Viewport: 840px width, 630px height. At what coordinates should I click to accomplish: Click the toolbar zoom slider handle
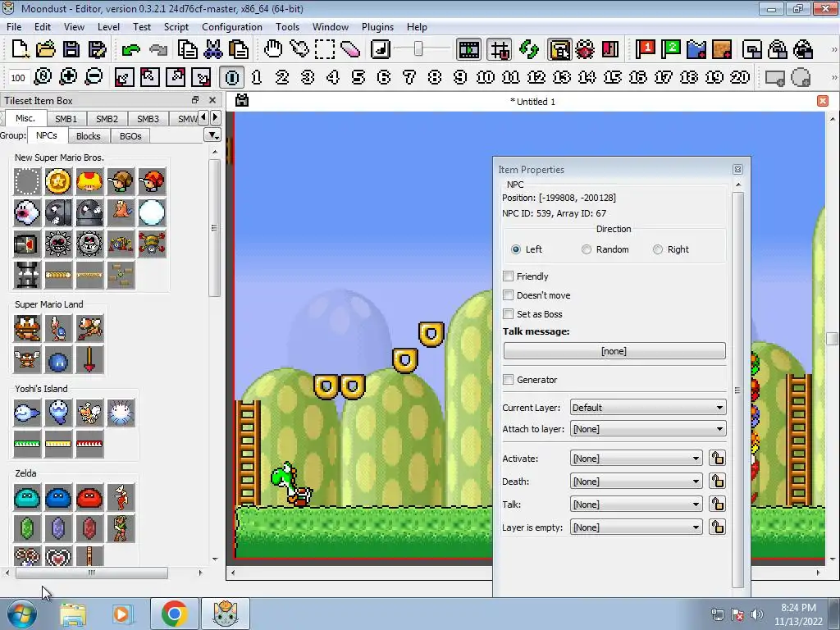click(x=418, y=49)
